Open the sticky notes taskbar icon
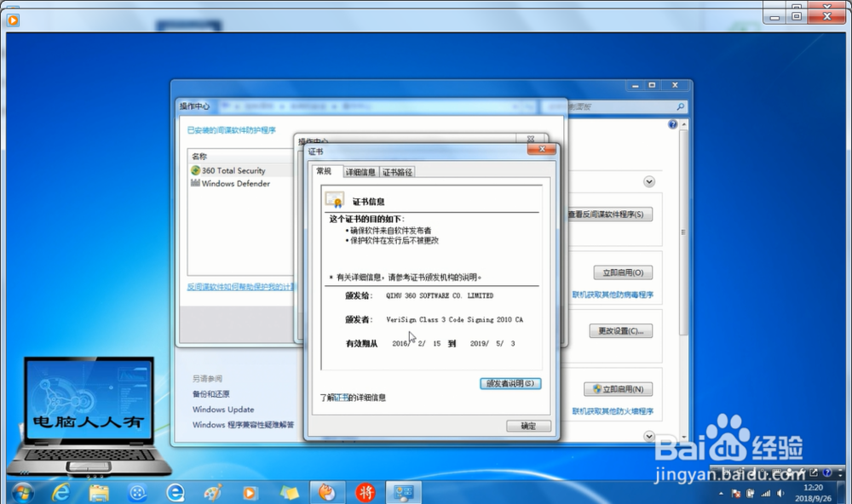The image size is (852, 504). [289, 493]
